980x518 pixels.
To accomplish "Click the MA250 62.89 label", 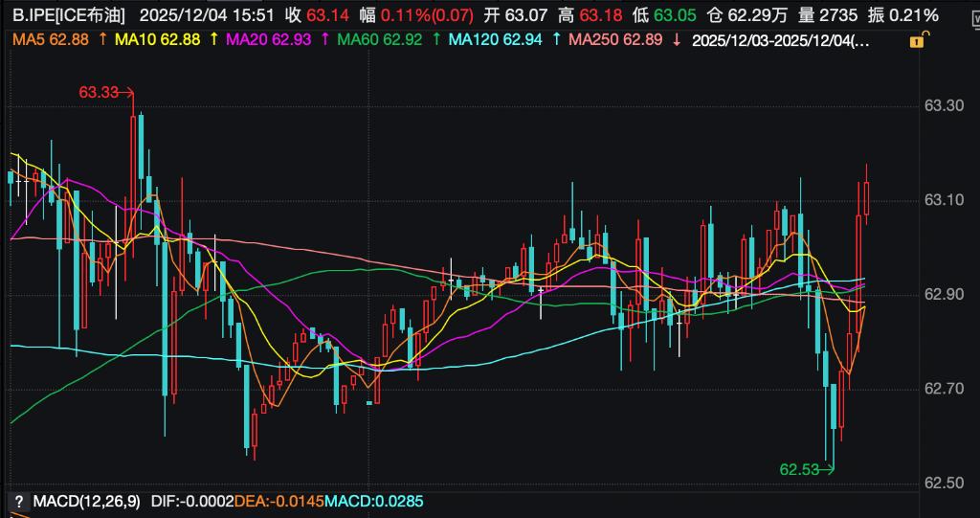I will click(x=617, y=39).
